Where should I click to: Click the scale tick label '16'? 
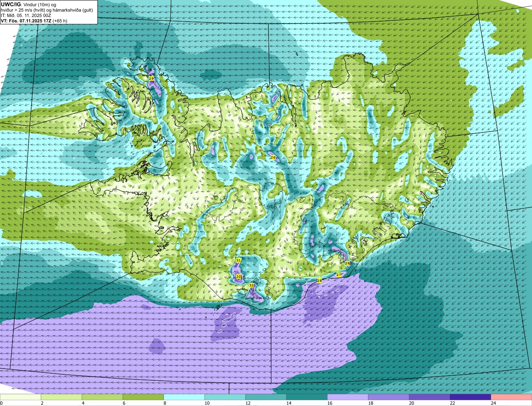tap(329, 403)
